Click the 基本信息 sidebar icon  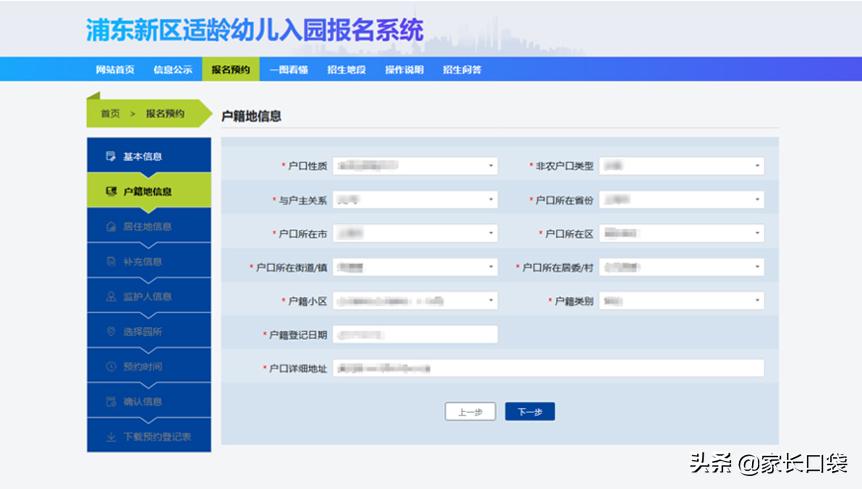110,156
